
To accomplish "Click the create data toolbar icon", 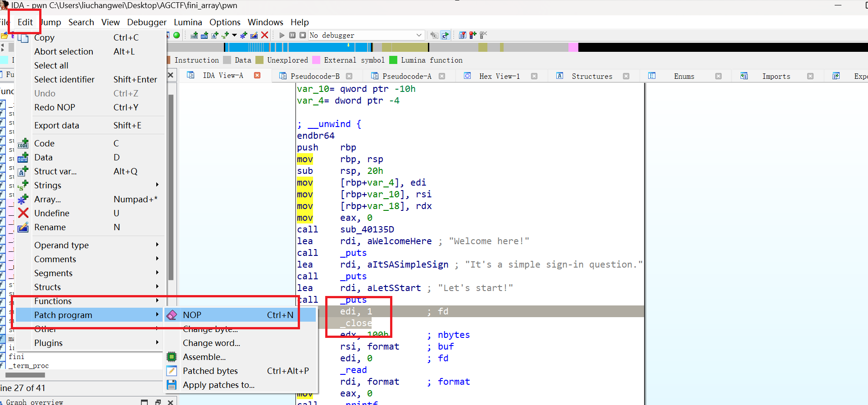I will tap(205, 35).
